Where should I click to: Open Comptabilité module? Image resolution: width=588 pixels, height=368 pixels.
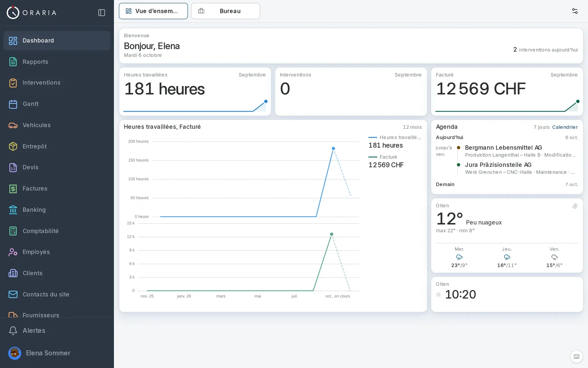click(x=57, y=231)
